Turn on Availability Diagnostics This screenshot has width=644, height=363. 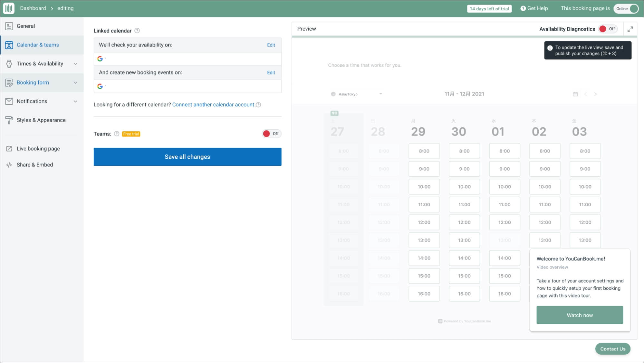coord(607,29)
